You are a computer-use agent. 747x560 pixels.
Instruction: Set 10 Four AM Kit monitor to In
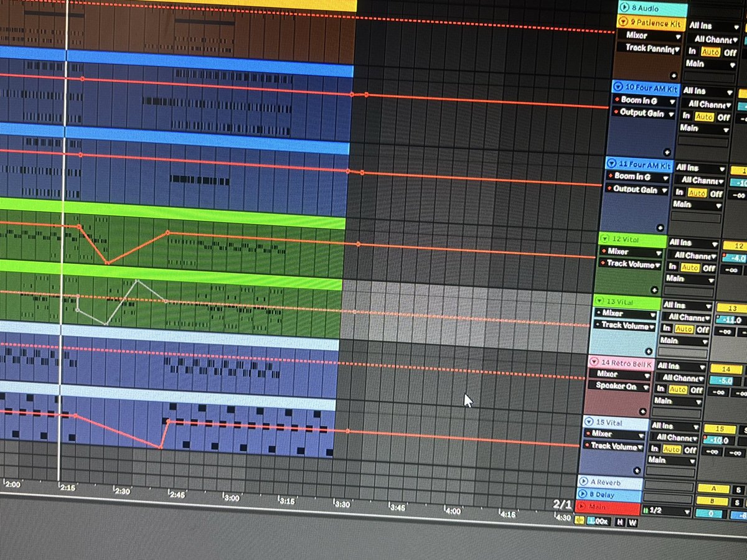pyautogui.click(x=686, y=116)
